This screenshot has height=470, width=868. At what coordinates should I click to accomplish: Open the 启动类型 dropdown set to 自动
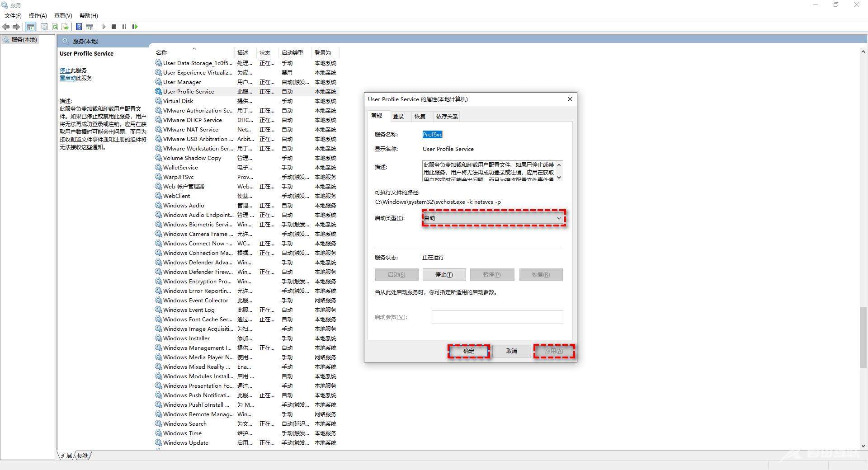click(x=493, y=218)
